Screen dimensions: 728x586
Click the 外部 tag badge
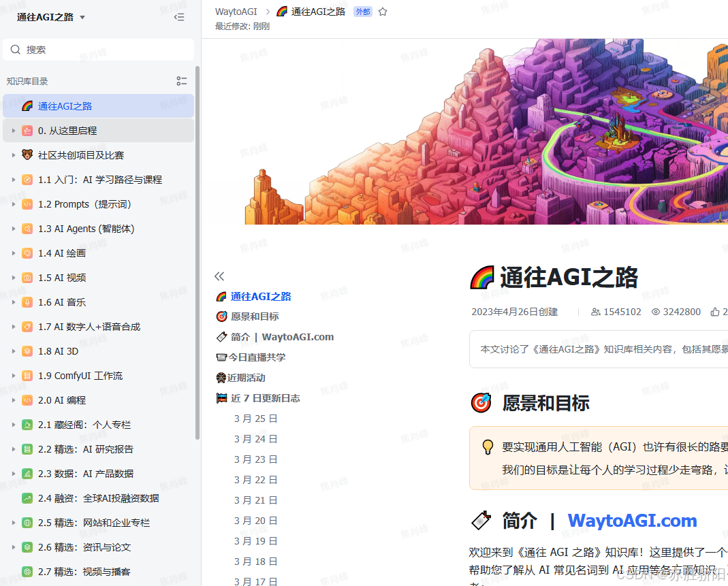pos(363,12)
